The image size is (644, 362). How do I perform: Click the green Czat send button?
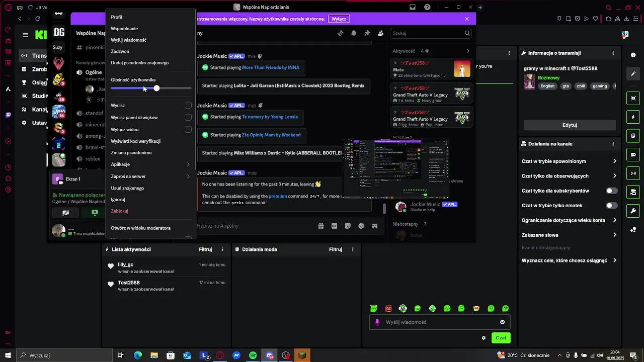point(501,338)
